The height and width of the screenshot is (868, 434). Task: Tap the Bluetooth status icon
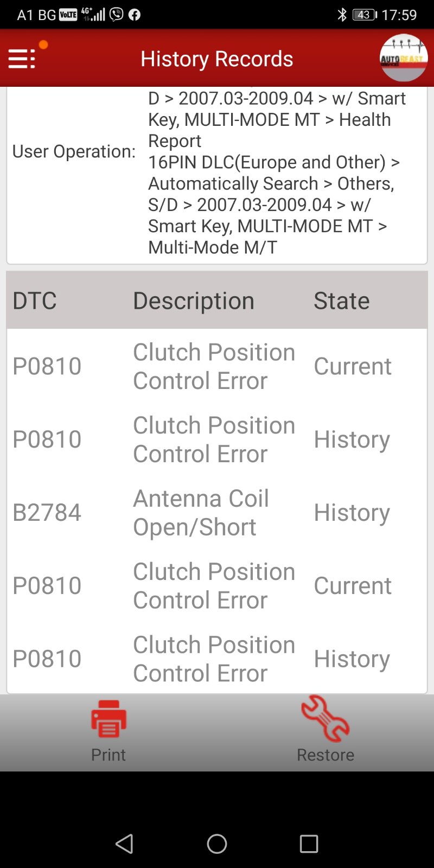click(342, 15)
